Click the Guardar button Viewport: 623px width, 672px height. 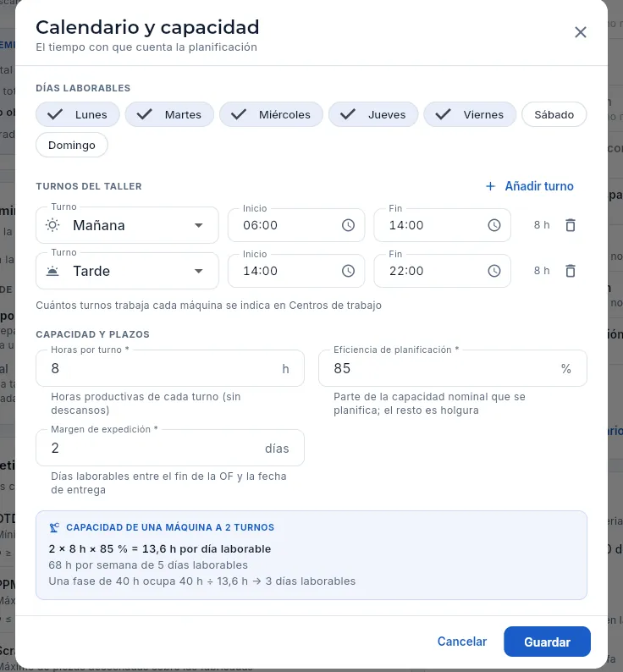click(x=547, y=642)
